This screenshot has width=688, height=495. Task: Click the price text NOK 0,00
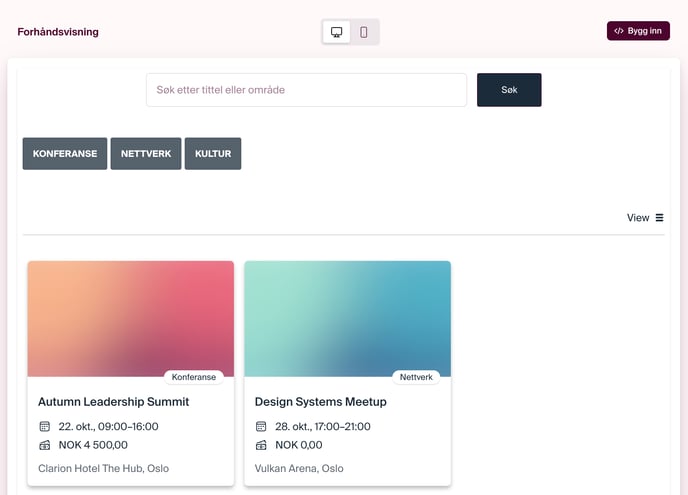[x=299, y=445]
